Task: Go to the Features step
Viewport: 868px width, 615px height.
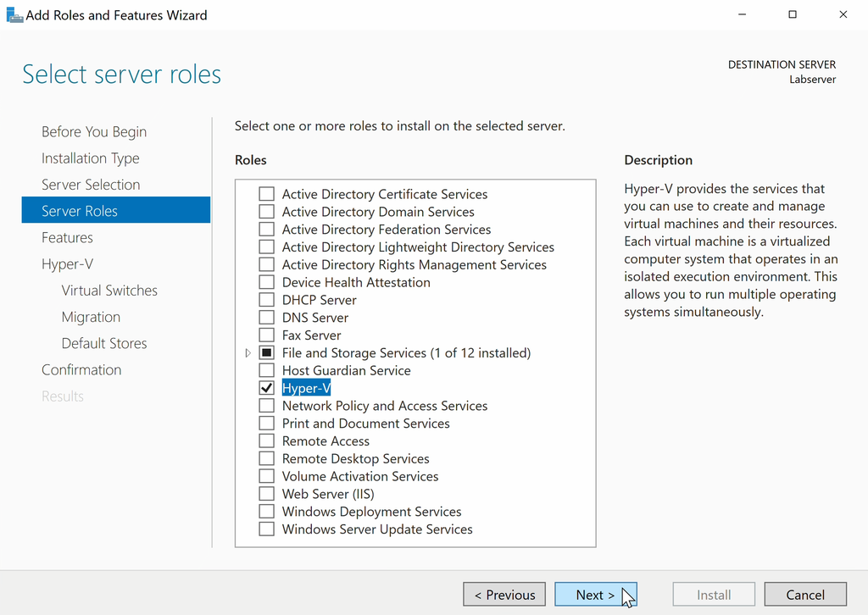Action: click(x=67, y=237)
